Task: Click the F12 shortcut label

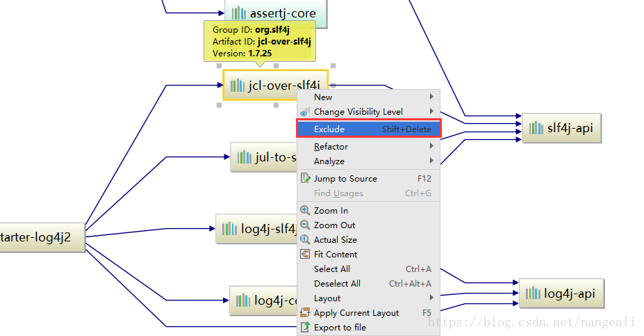Action: pos(424,179)
